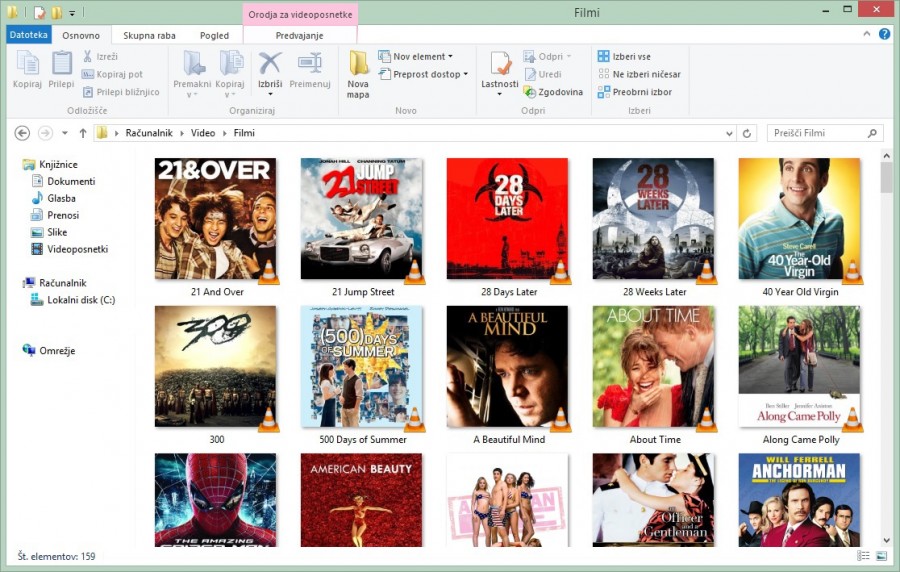
Task: Select Lokalni disk (C:) in the sidebar
Action: [80, 300]
